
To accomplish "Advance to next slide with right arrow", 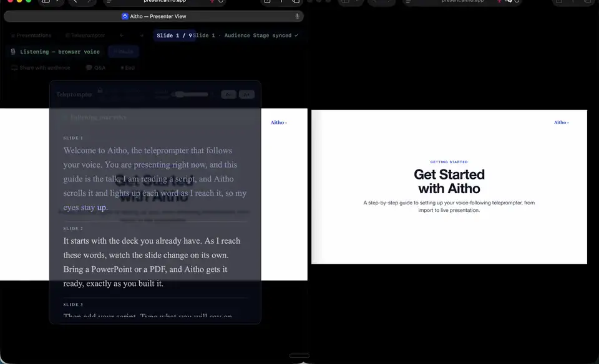I will tap(142, 36).
